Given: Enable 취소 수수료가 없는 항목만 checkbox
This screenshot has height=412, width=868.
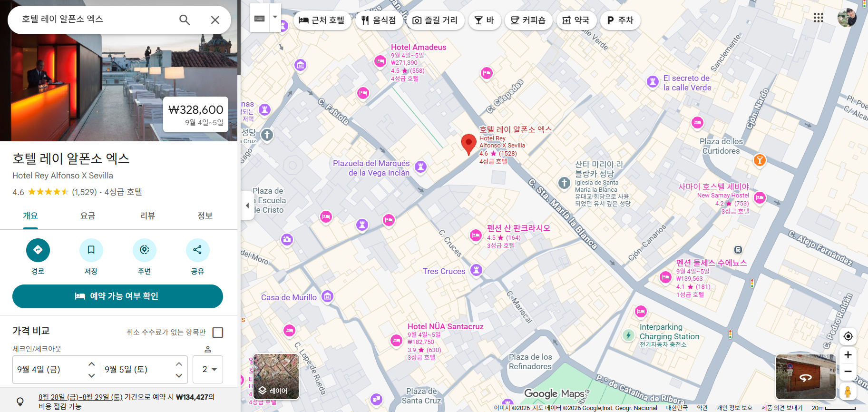Looking at the screenshot, I should click(x=218, y=332).
